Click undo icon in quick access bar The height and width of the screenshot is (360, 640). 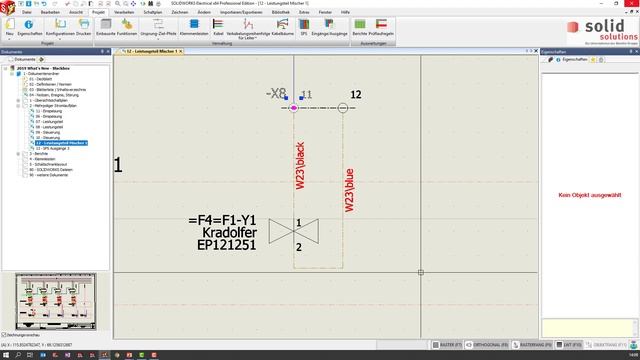pos(44,4)
